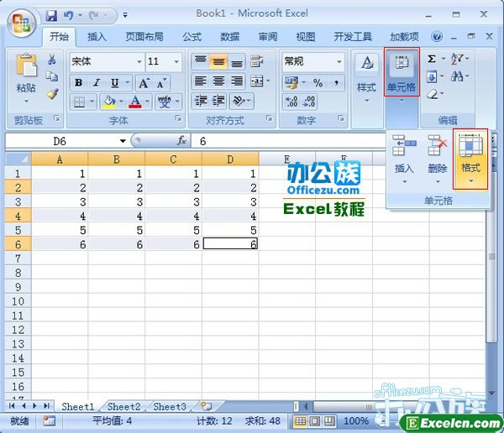Copy selection with the copy icon
Viewport: 504px width, 433px height.
pos(51,76)
